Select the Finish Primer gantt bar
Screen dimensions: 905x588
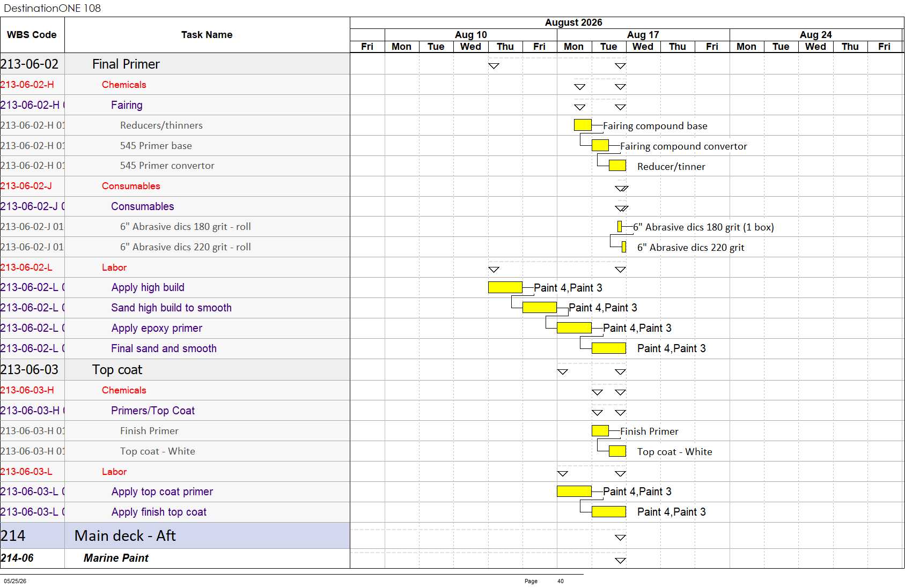click(600, 431)
